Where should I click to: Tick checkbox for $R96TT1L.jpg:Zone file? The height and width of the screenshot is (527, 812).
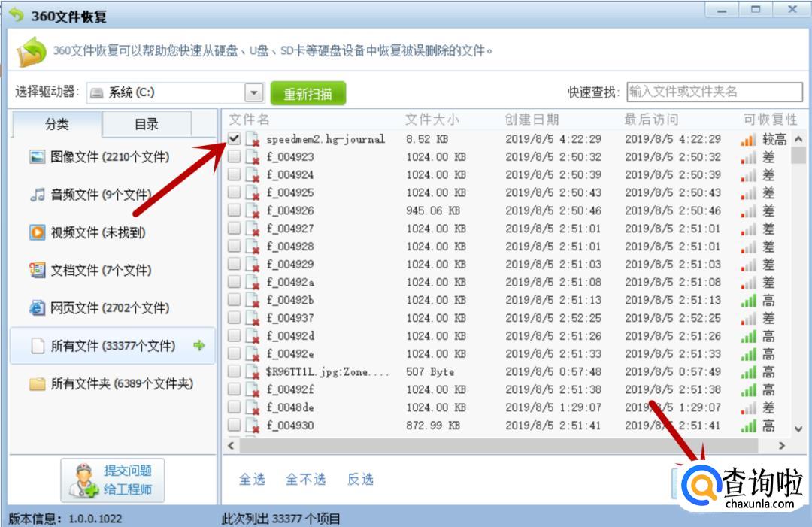pos(234,371)
